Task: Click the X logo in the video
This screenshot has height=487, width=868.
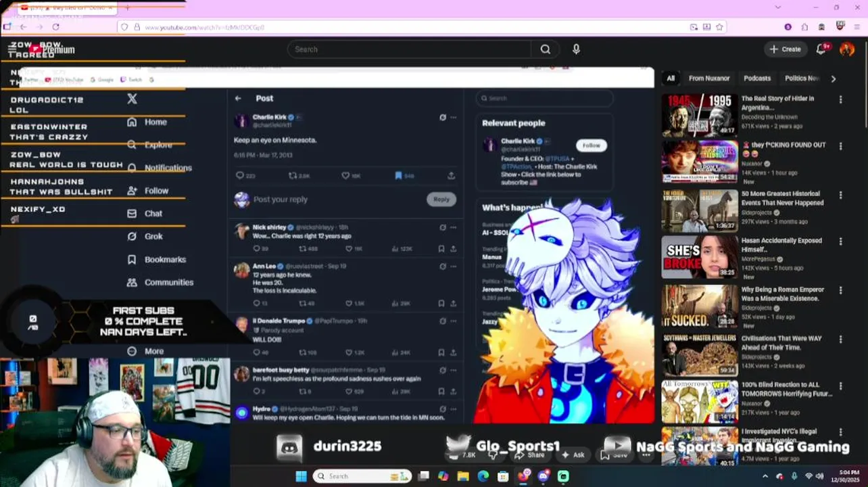Action: pos(132,99)
